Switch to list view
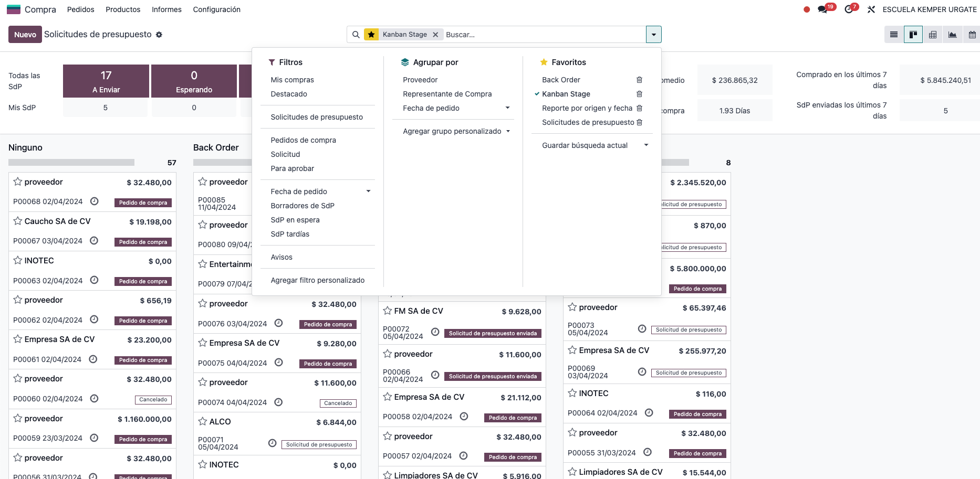The width and height of the screenshot is (980, 479). pyautogui.click(x=894, y=35)
